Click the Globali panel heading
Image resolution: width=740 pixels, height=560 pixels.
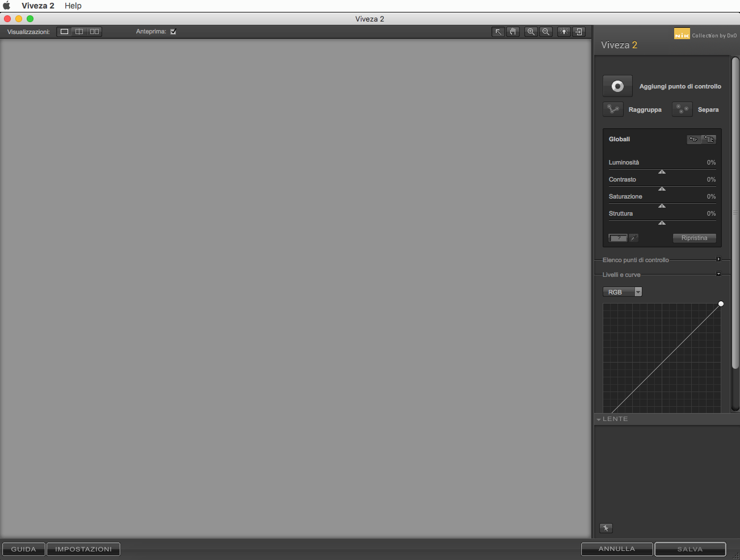pos(619,139)
